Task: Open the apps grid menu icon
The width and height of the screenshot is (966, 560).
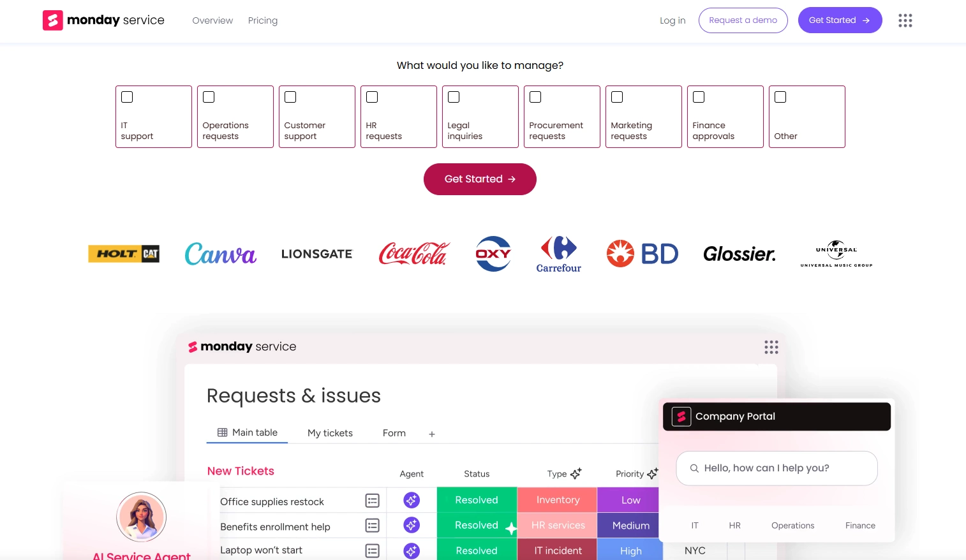Action: [905, 20]
